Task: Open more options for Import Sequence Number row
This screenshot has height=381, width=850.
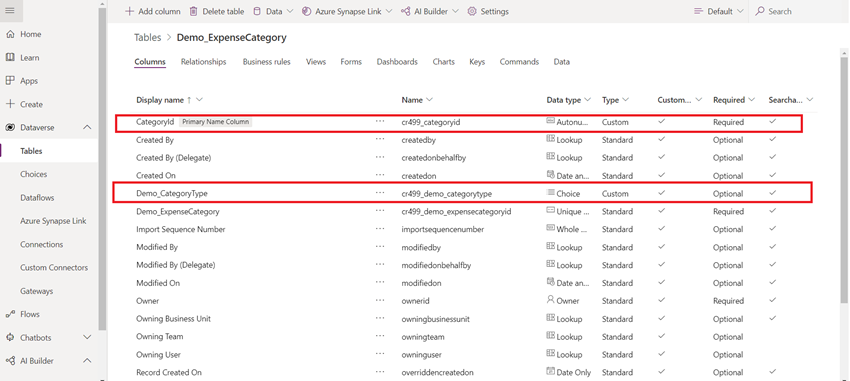Action: coord(380,229)
